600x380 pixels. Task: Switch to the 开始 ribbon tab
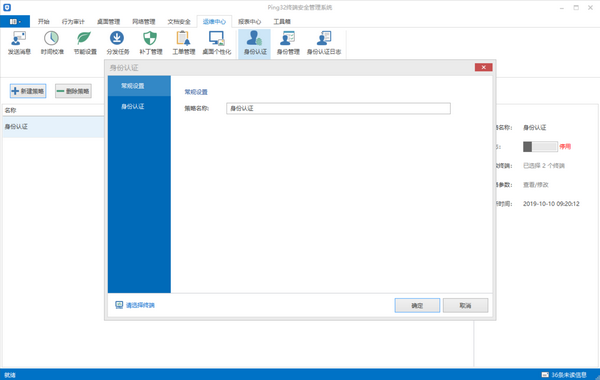click(44, 21)
